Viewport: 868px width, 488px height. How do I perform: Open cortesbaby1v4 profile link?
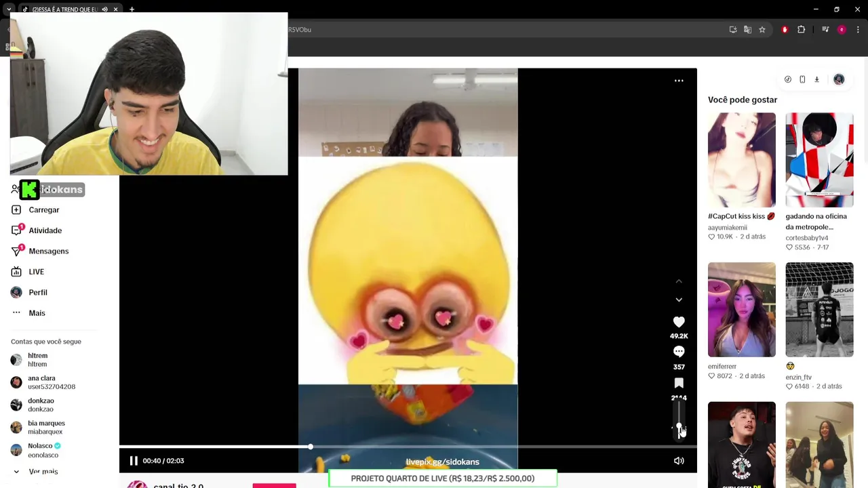coord(807,238)
